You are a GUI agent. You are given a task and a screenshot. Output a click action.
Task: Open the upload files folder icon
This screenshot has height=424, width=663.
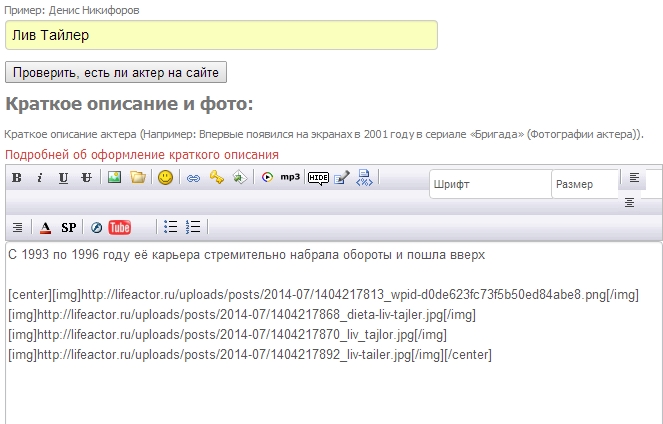coord(138,177)
